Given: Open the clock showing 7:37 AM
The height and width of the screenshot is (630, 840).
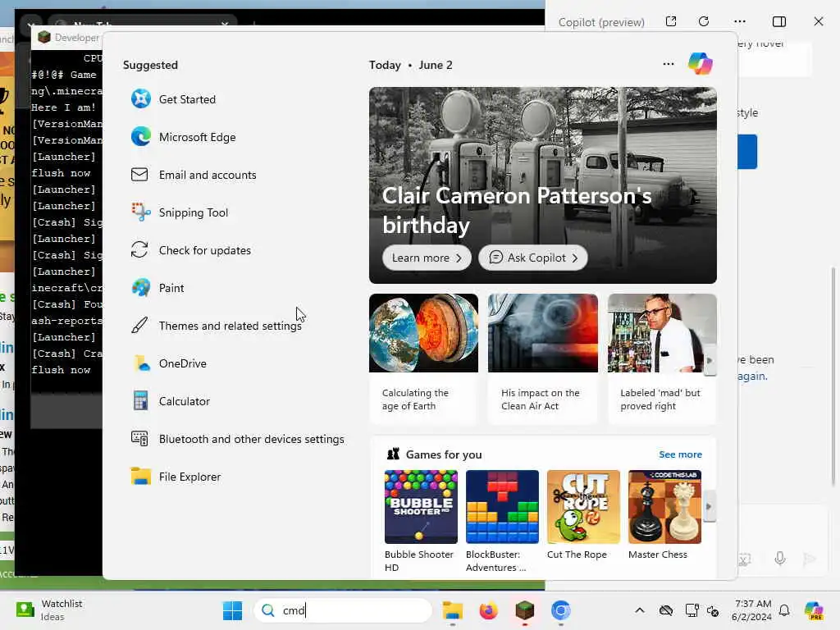Looking at the screenshot, I should click(751, 610).
